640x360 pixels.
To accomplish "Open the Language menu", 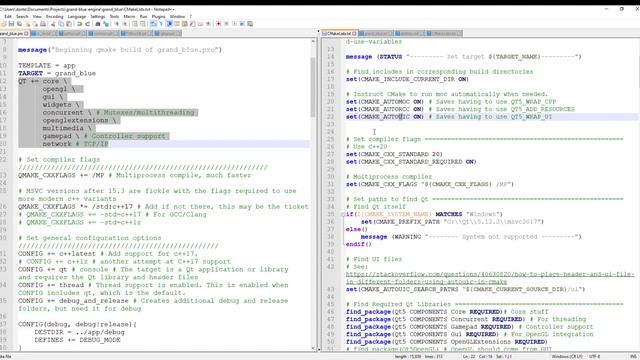I will [77, 17].
